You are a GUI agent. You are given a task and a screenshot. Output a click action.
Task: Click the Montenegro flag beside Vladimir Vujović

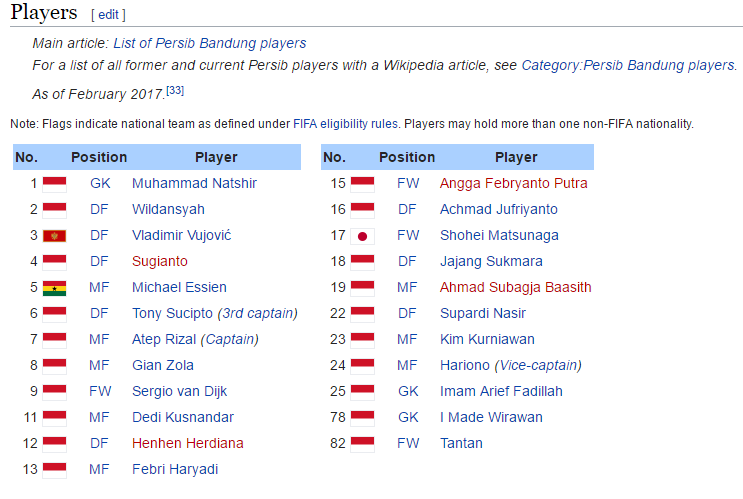tap(54, 236)
